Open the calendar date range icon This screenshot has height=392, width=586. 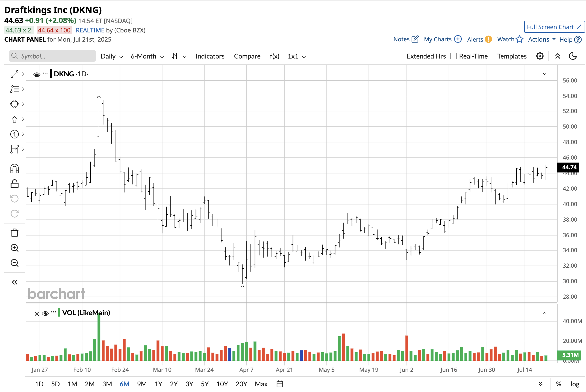(x=280, y=384)
